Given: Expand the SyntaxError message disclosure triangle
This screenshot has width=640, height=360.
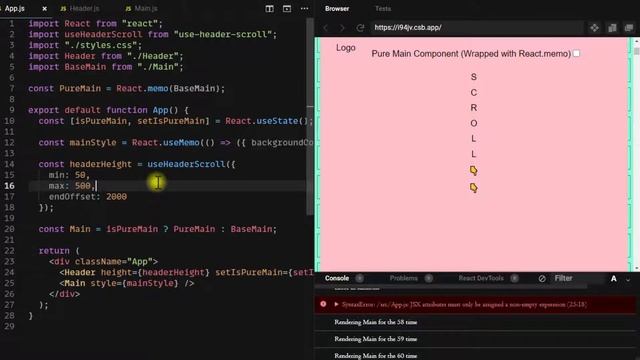Looking at the screenshot, I should click(336, 304).
